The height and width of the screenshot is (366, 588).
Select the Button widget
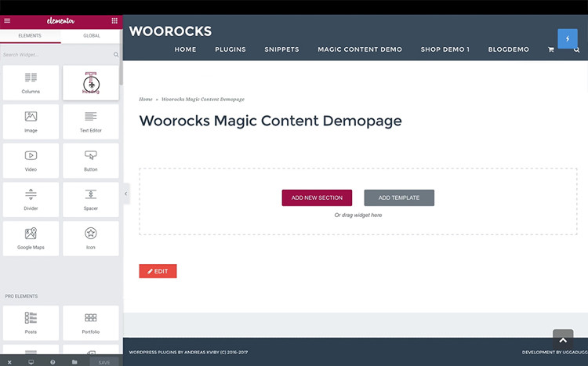tap(91, 161)
